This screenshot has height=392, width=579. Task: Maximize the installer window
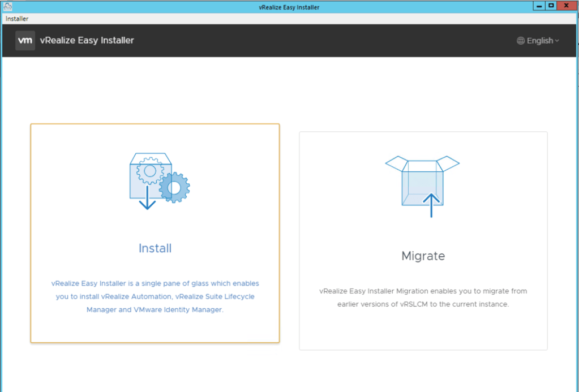coord(550,6)
